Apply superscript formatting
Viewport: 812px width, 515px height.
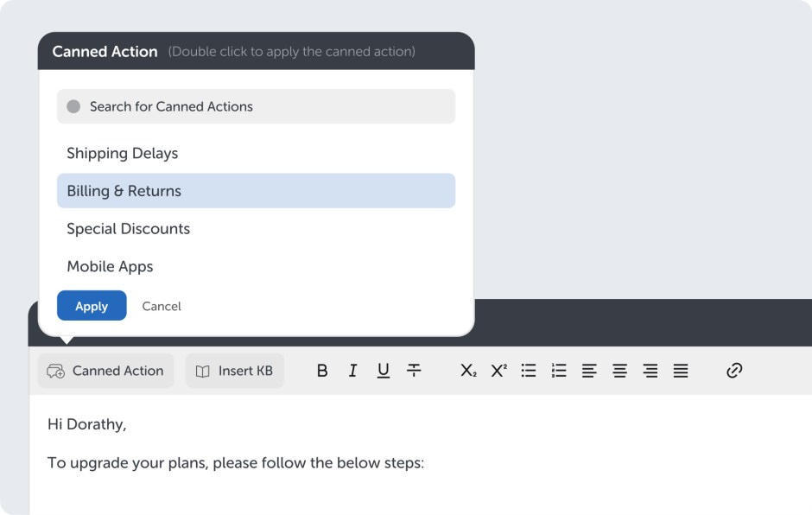click(498, 371)
